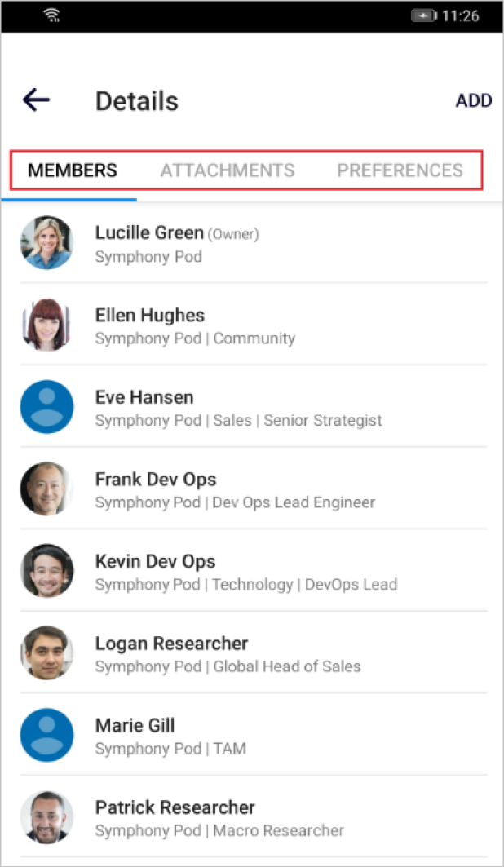Click Eve Hansen's default avatar icon

(x=47, y=406)
